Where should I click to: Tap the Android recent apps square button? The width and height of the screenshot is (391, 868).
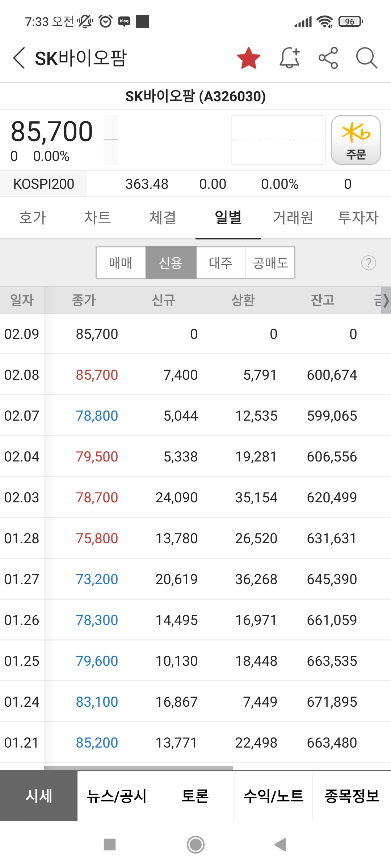pos(110,845)
